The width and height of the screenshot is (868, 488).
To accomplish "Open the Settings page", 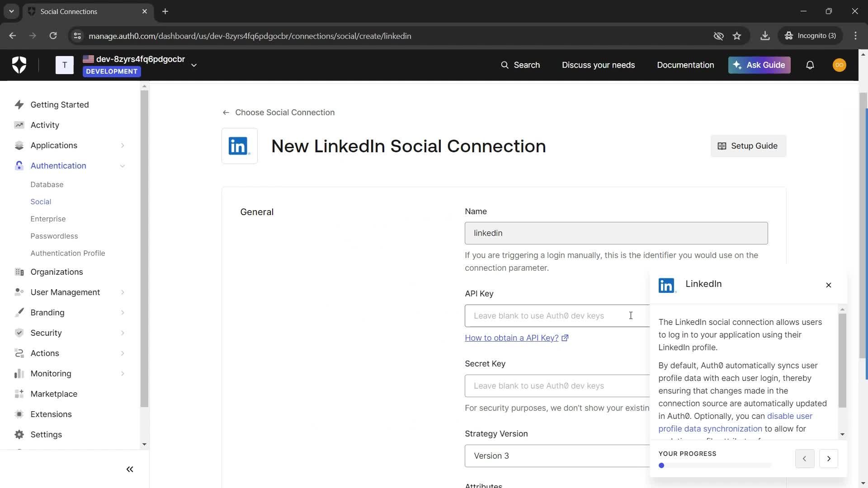I will pos(46,435).
